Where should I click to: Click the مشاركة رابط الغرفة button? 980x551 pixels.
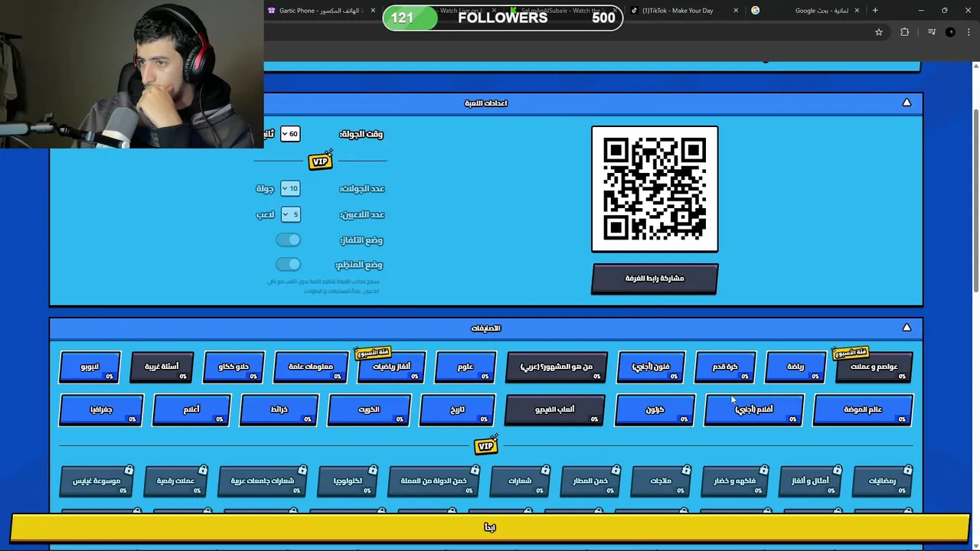[x=655, y=279]
